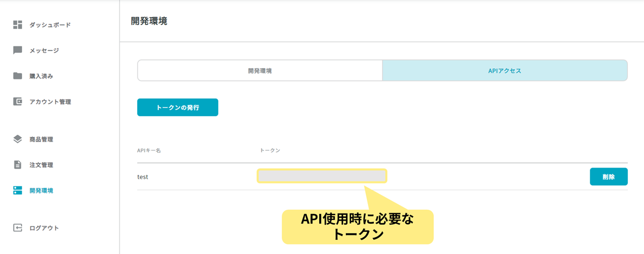Delete the test token with 削除
Viewport: 644px width, 254px height.
[609, 177]
